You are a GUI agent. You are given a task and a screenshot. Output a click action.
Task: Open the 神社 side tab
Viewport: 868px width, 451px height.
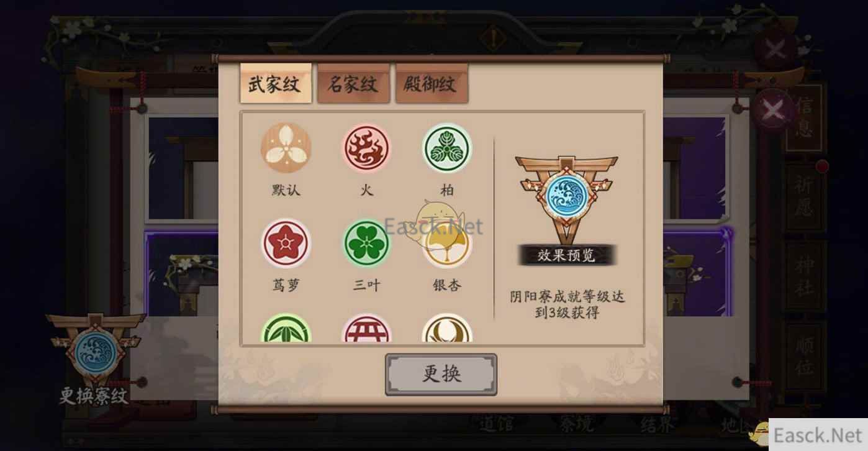[805, 276]
